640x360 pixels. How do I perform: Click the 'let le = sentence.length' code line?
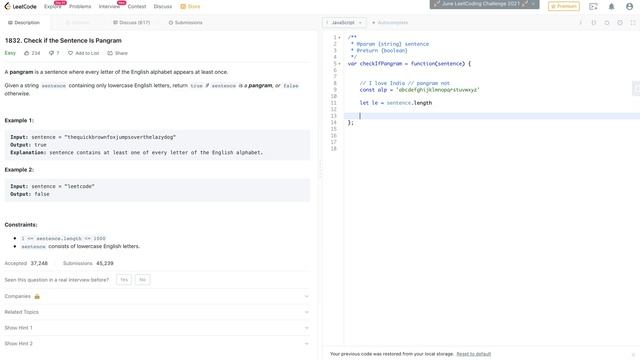click(x=396, y=103)
